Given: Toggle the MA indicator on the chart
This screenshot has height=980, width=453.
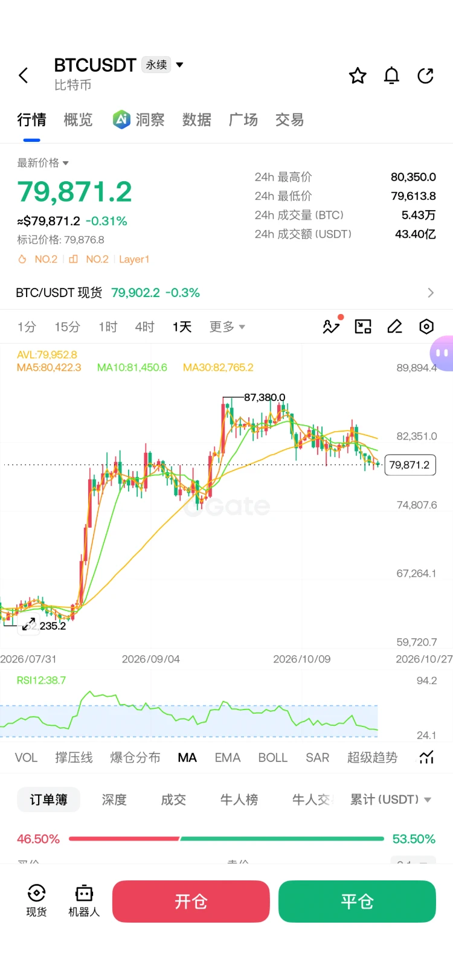Looking at the screenshot, I should 187,757.
